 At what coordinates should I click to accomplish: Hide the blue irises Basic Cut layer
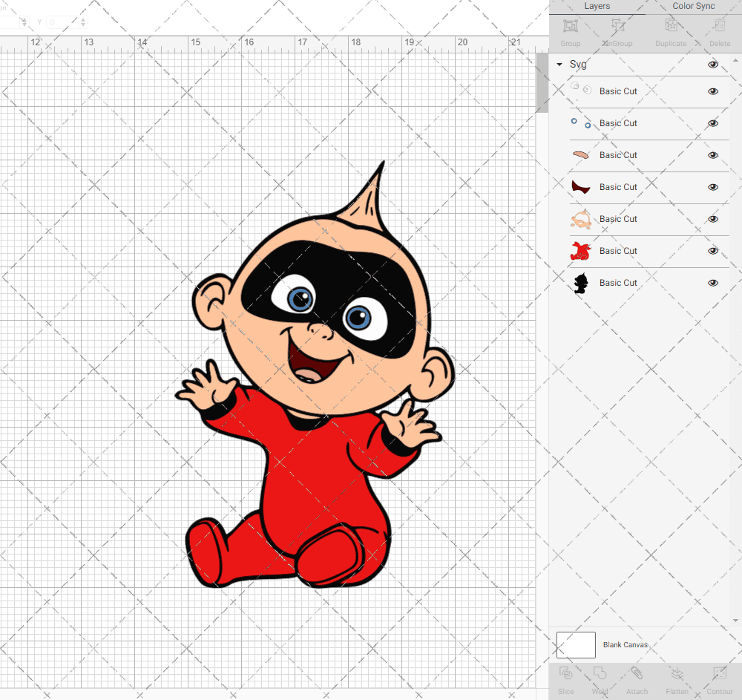click(712, 123)
